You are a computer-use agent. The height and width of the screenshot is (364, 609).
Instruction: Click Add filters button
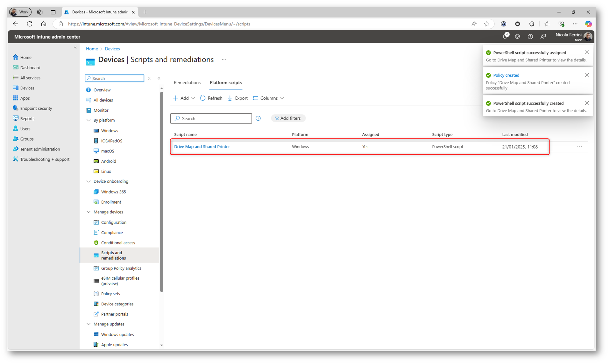pos(288,118)
